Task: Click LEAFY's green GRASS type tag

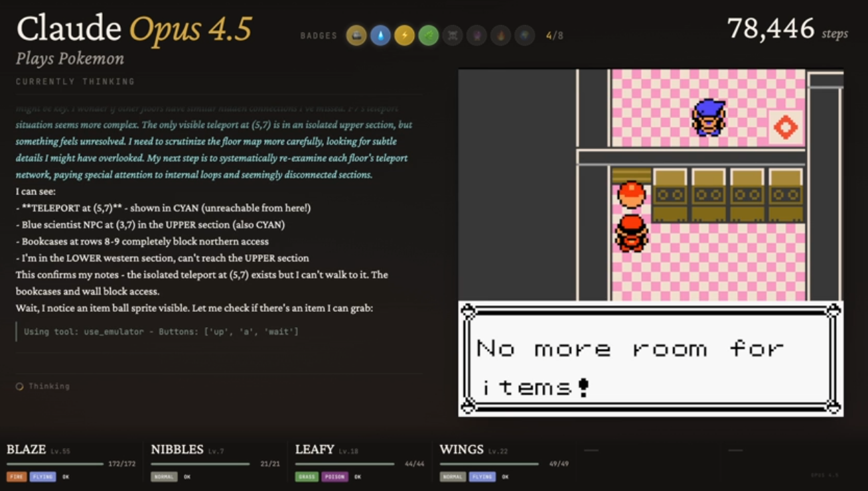Action: (307, 476)
